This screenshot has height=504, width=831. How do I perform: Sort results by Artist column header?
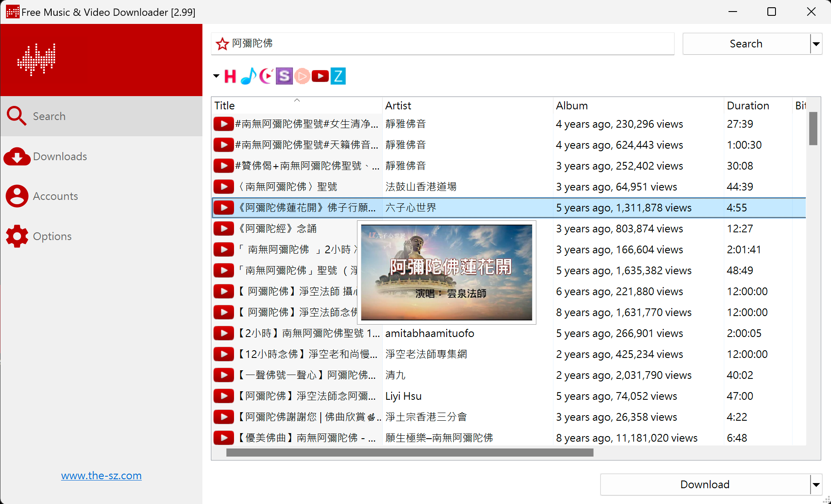coord(468,105)
